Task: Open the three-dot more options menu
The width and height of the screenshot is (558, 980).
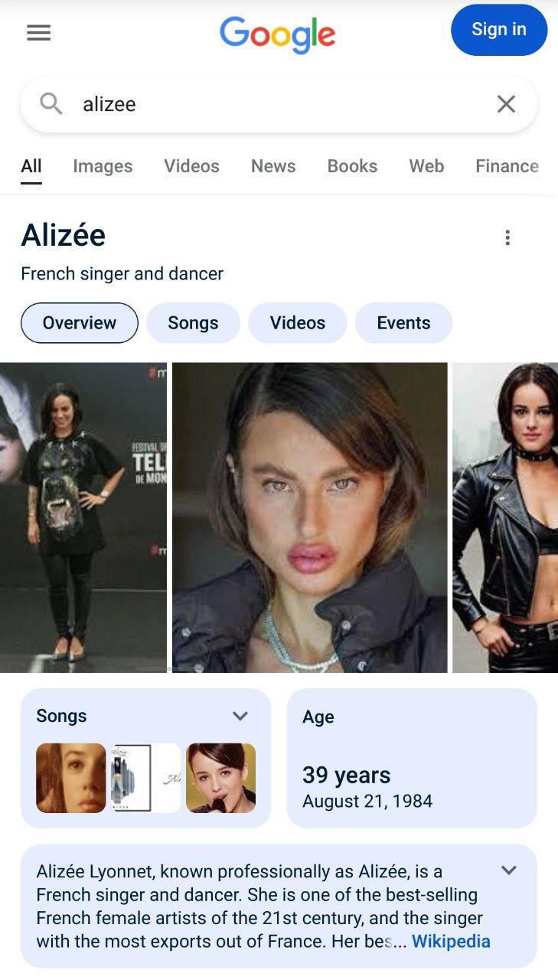Action: click(507, 237)
